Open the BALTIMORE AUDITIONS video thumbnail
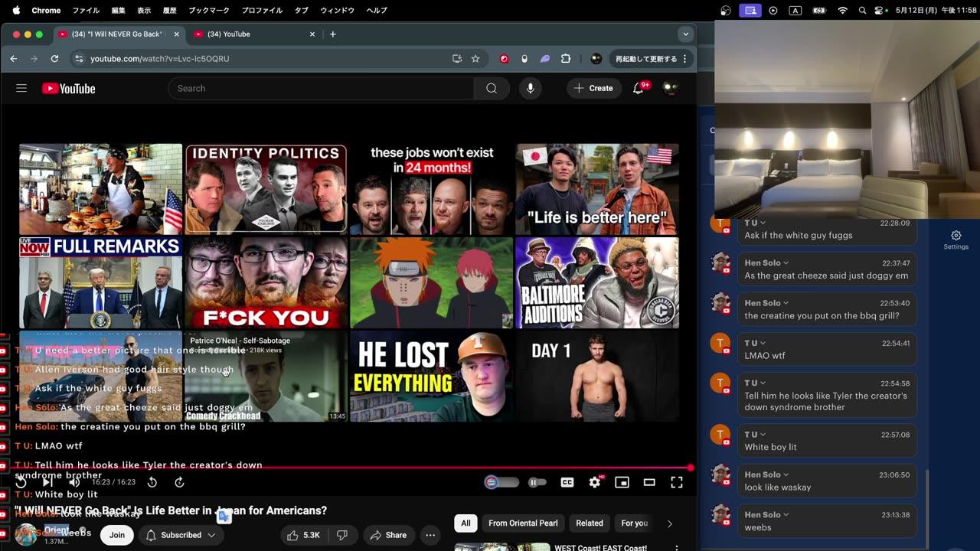This screenshot has height=551, width=980. coord(597,283)
